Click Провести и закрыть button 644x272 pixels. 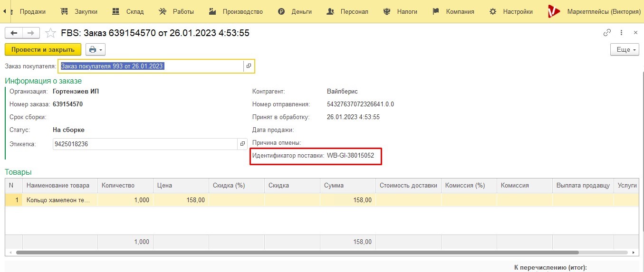[x=43, y=49]
